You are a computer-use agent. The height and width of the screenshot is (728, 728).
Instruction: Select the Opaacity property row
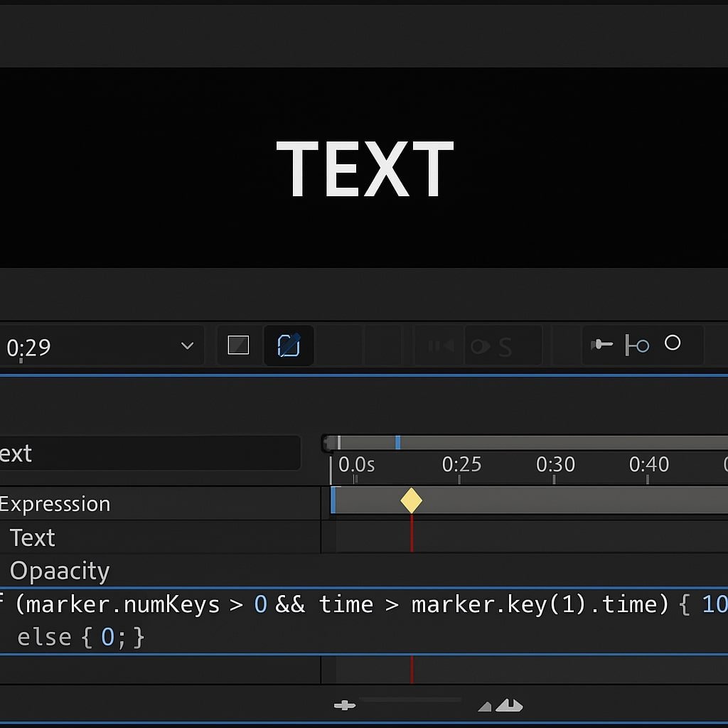[60, 572]
